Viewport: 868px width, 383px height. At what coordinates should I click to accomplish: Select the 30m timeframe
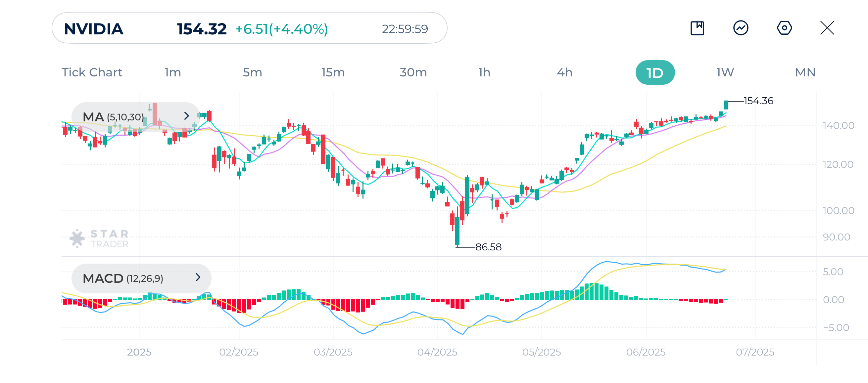(413, 72)
